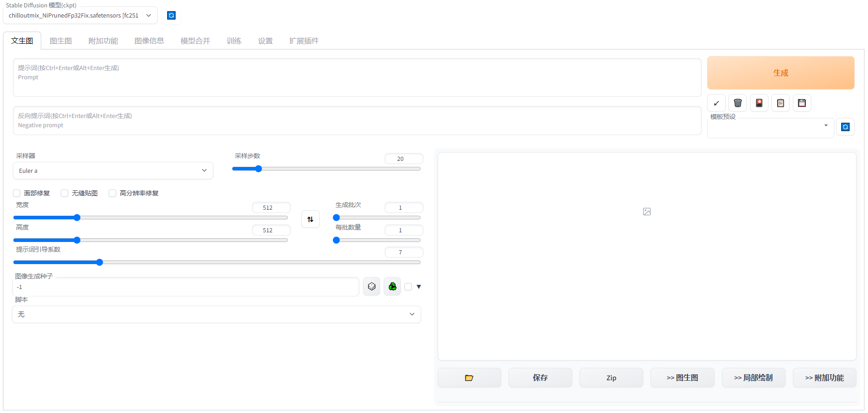The width and height of the screenshot is (868, 413).
Task: Adjust the 宽度 width slider
Action: tap(151, 218)
